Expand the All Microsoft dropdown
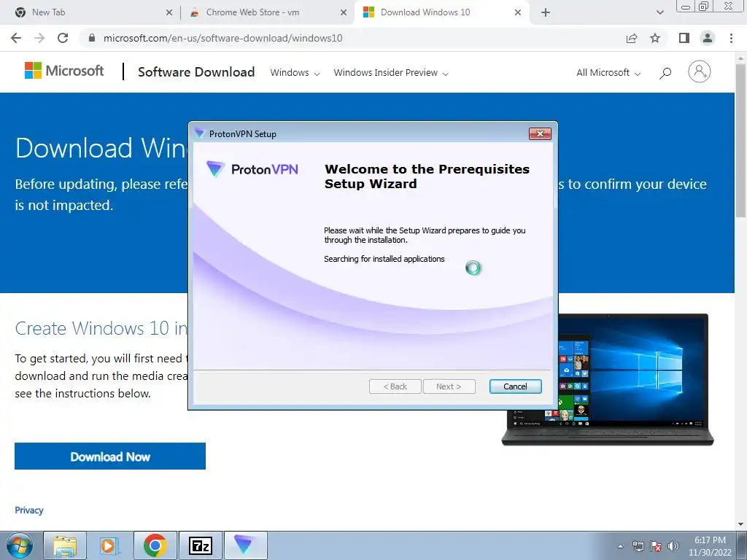This screenshot has width=747, height=560. pos(608,73)
